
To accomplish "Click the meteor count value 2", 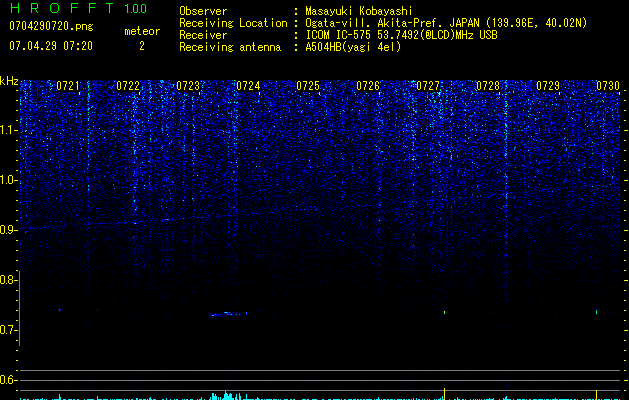I will click(x=142, y=46).
